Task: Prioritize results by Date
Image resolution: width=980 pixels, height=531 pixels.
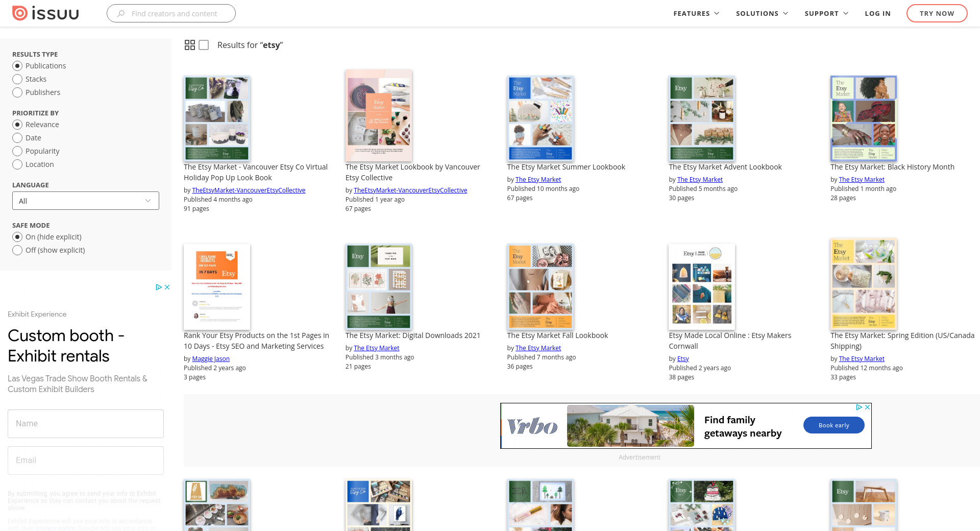Action: pyautogui.click(x=17, y=138)
